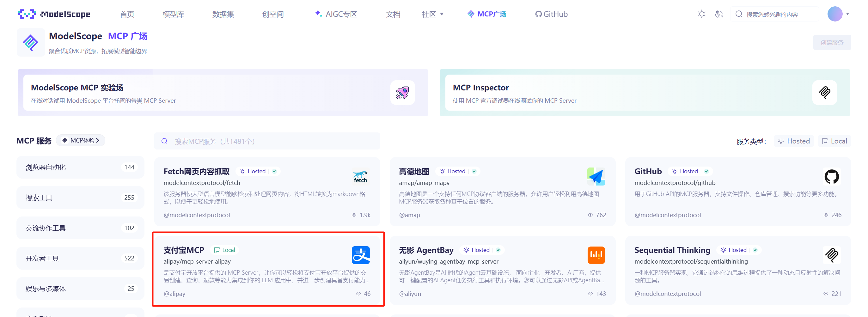The width and height of the screenshot is (868, 317).
Task: Focus the top 搜索您感兴趣的内容 field
Action: 774,14
